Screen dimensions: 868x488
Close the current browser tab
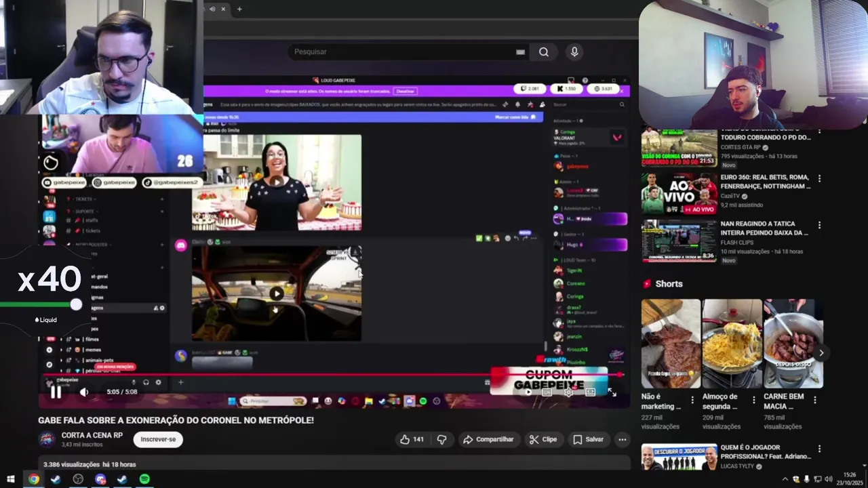[223, 9]
